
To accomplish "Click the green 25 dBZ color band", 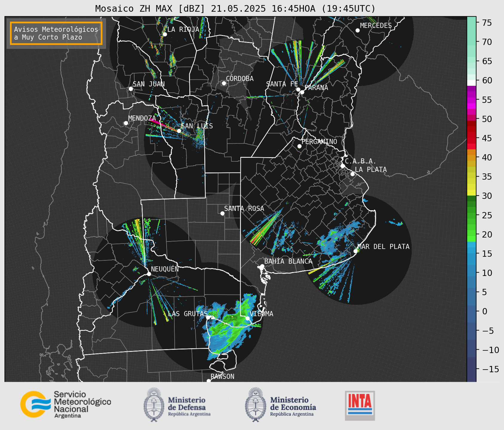I will click(x=471, y=215).
